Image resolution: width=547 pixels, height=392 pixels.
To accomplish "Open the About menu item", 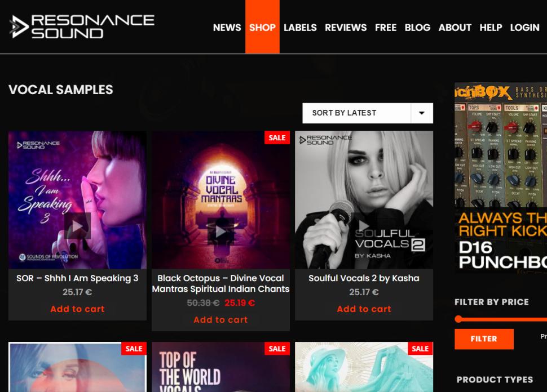I will 455,28.
